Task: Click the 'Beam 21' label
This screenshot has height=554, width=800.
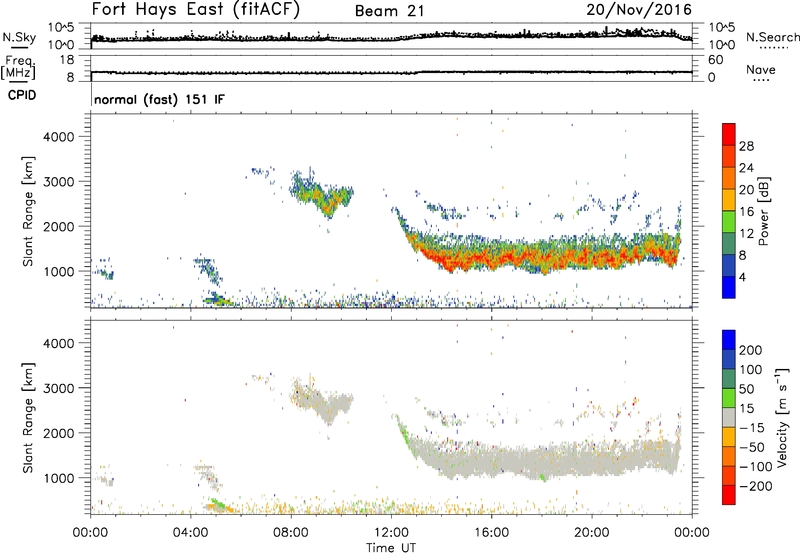Action: (x=389, y=11)
